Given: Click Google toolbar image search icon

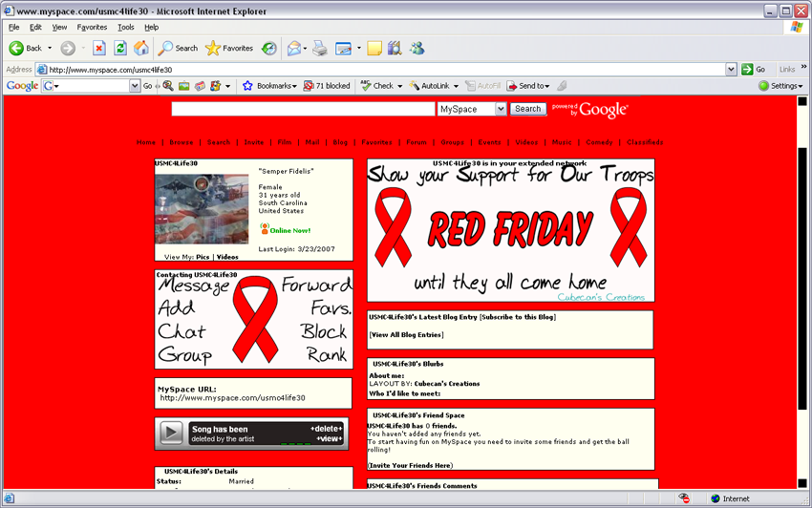Looking at the screenshot, I should point(183,85).
